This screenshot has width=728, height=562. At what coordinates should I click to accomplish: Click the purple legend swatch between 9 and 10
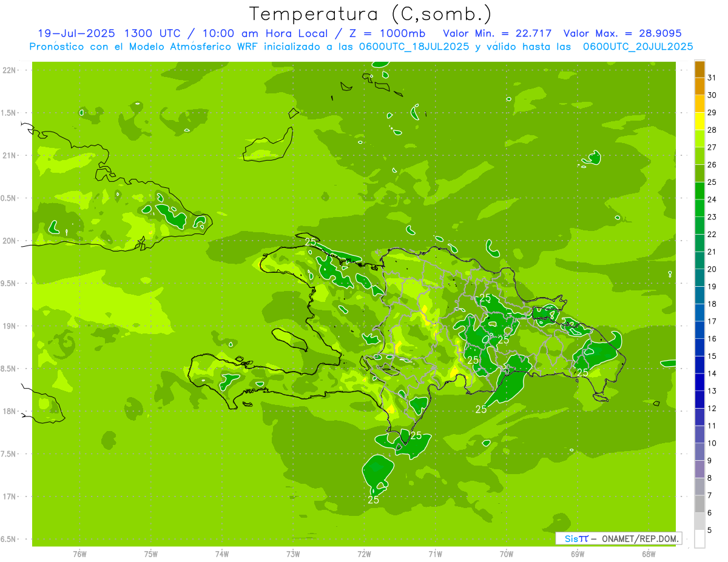pyautogui.click(x=699, y=452)
